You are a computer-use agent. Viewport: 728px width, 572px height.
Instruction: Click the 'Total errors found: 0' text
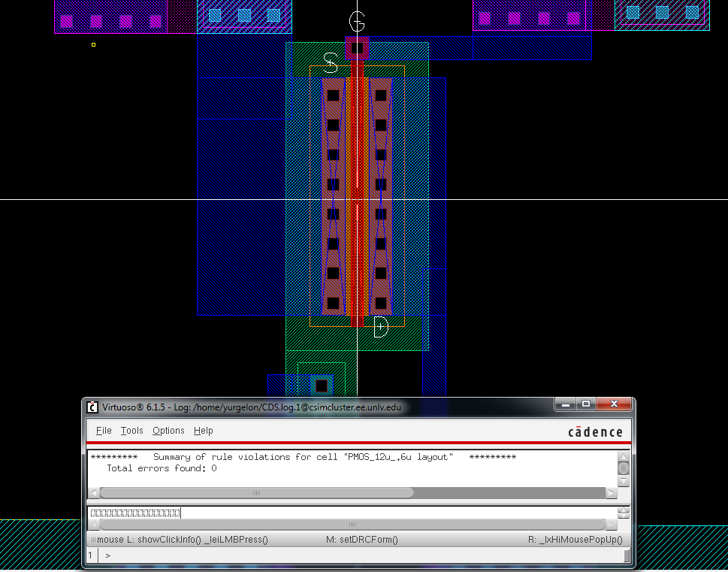point(162,468)
